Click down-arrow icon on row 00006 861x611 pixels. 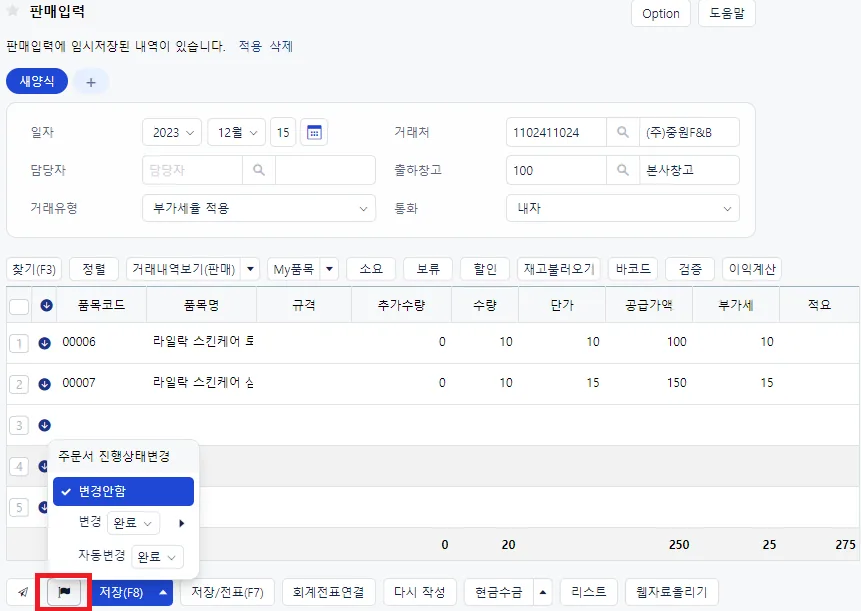pyautogui.click(x=44, y=343)
